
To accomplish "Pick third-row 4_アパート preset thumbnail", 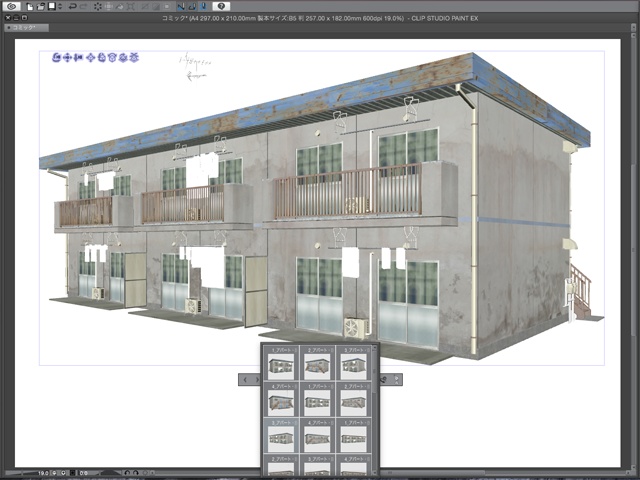I will (318, 436).
